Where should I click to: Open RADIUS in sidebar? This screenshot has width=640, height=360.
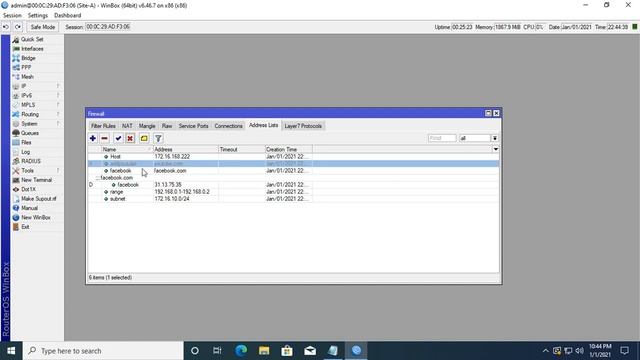click(x=31, y=161)
